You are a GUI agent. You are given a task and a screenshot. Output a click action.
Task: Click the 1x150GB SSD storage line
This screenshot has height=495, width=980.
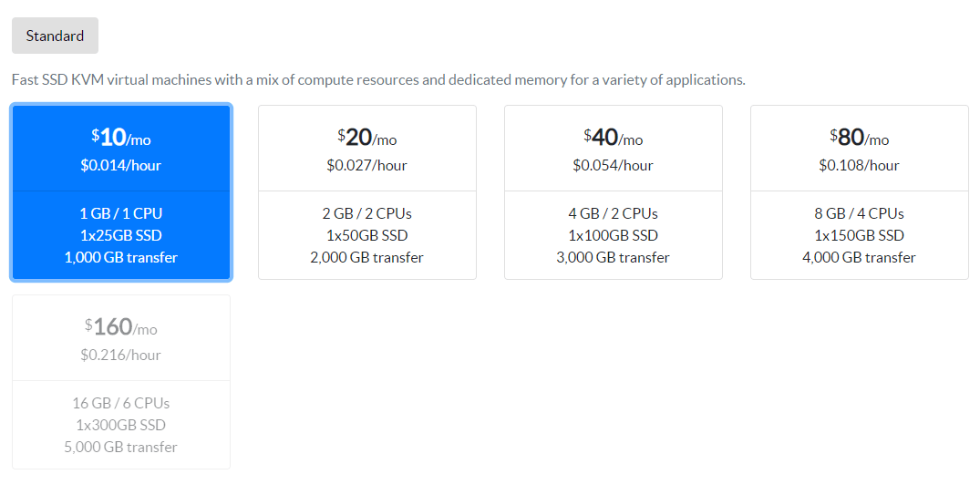pos(860,235)
